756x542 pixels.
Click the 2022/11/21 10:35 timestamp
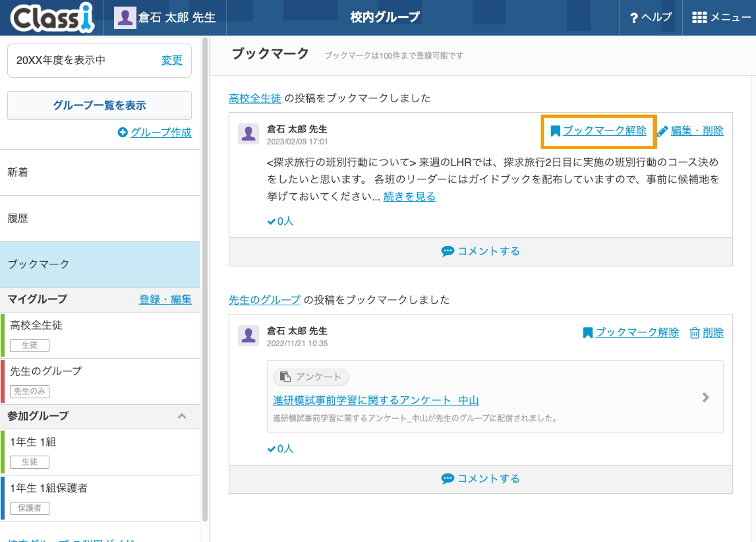(x=297, y=344)
